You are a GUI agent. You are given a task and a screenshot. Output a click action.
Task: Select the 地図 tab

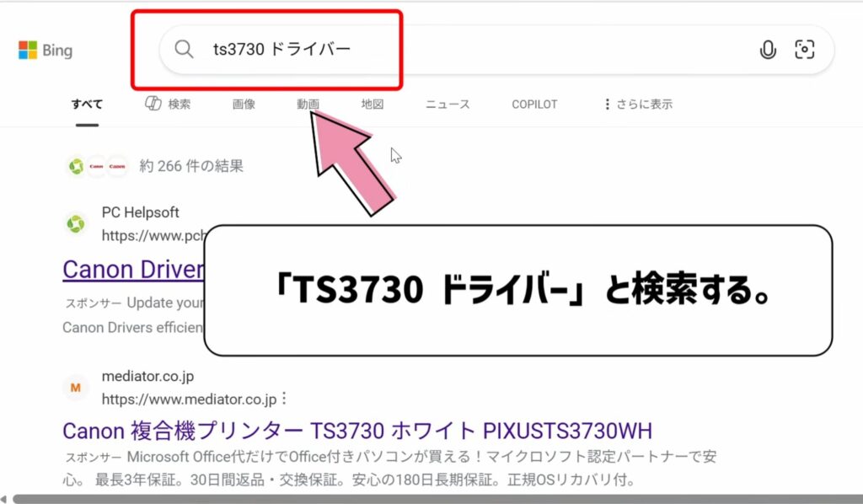tap(372, 104)
